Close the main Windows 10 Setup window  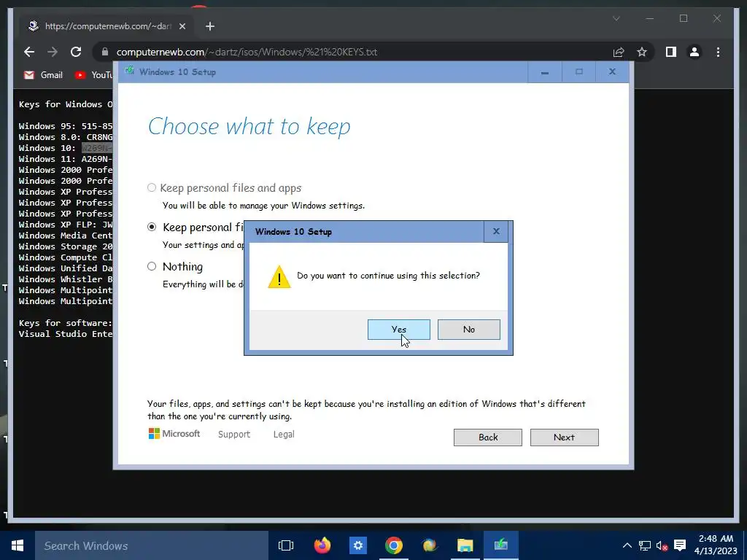click(612, 72)
